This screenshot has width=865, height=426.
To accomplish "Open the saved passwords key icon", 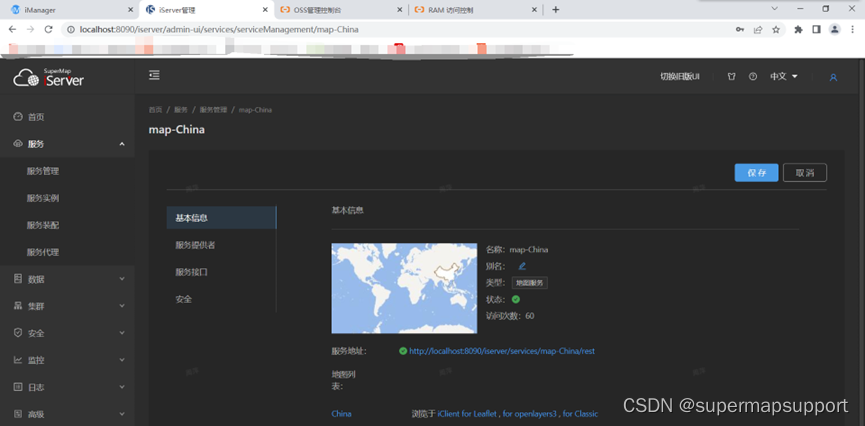I will tap(740, 30).
